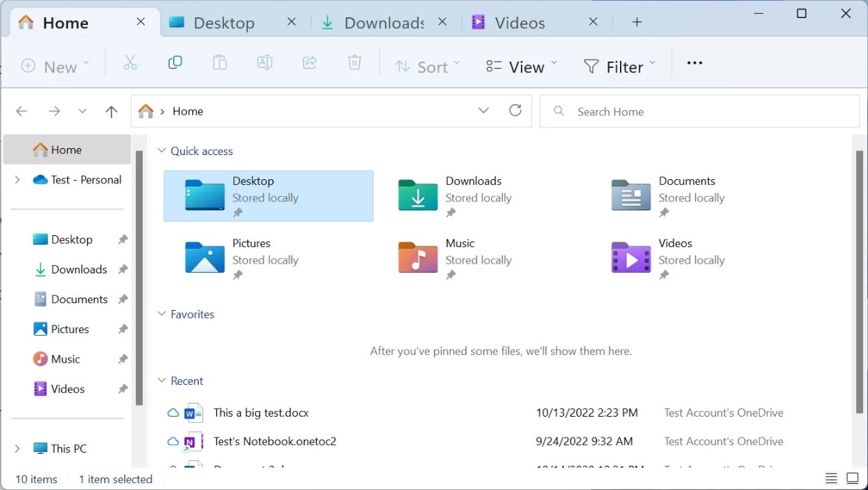The width and height of the screenshot is (868, 490).
Task: Expand the address bar history dropdown
Action: tap(484, 111)
